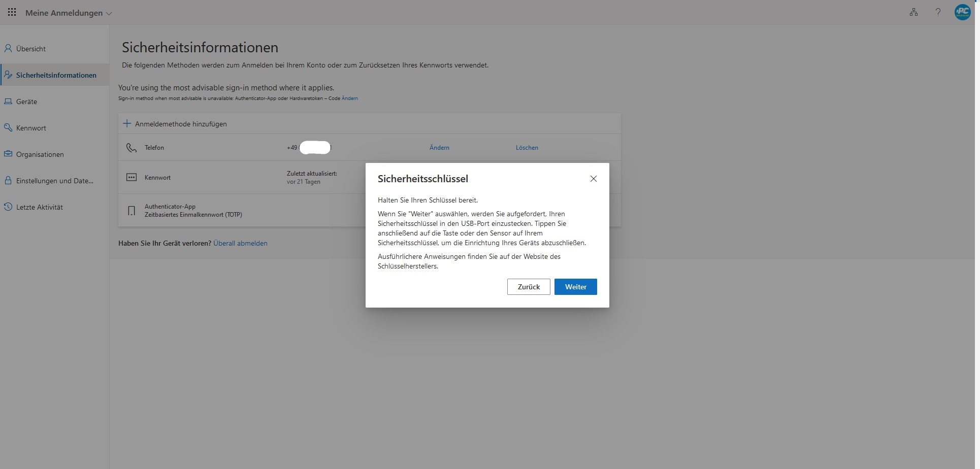Go to Übersicht in sidebar

pyautogui.click(x=30, y=49)
